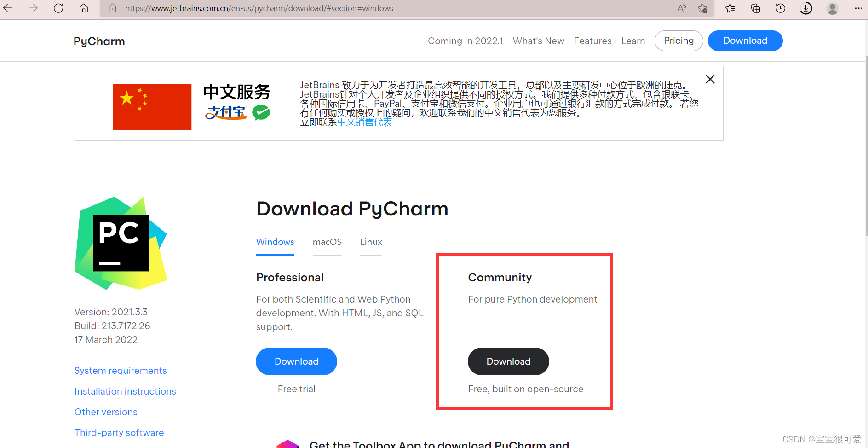View site security information via the lock icon

pos(112,8)
